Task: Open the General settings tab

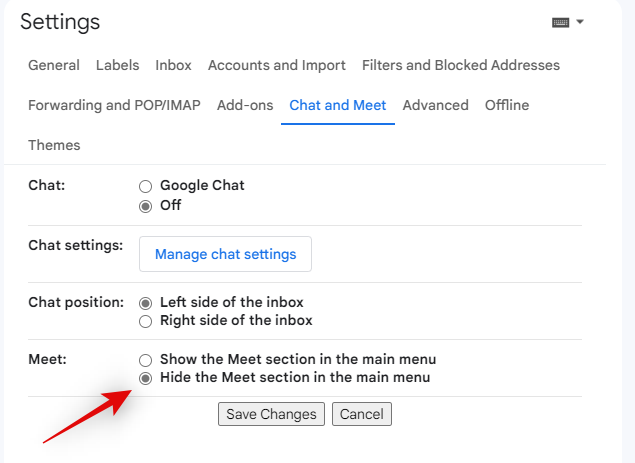Action: coord(54,65)
